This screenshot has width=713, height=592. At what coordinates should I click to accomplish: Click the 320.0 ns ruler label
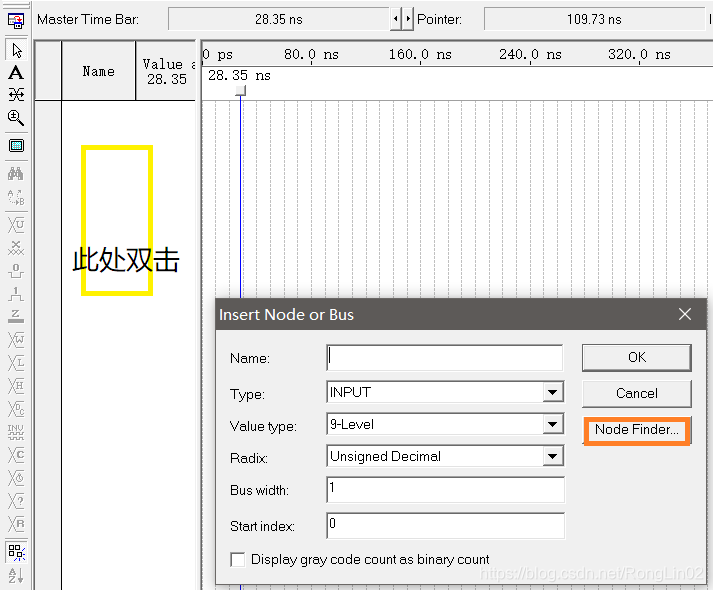point(639,55)
